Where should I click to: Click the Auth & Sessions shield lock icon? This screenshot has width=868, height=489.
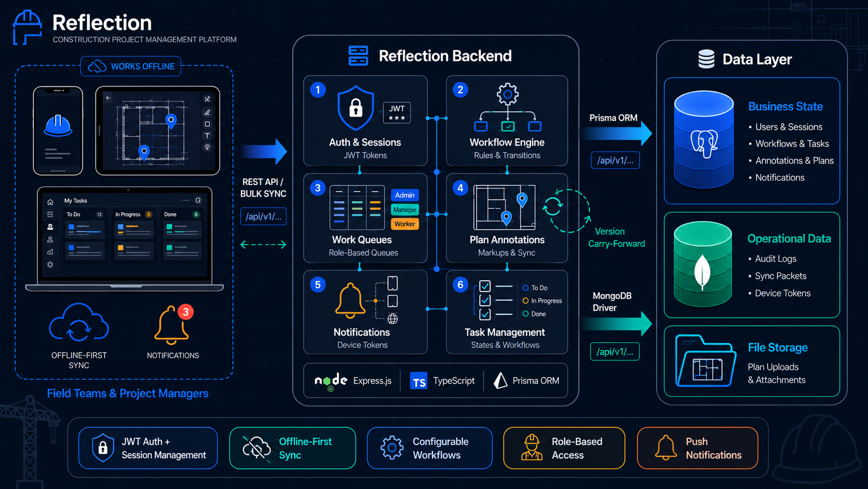356,108
